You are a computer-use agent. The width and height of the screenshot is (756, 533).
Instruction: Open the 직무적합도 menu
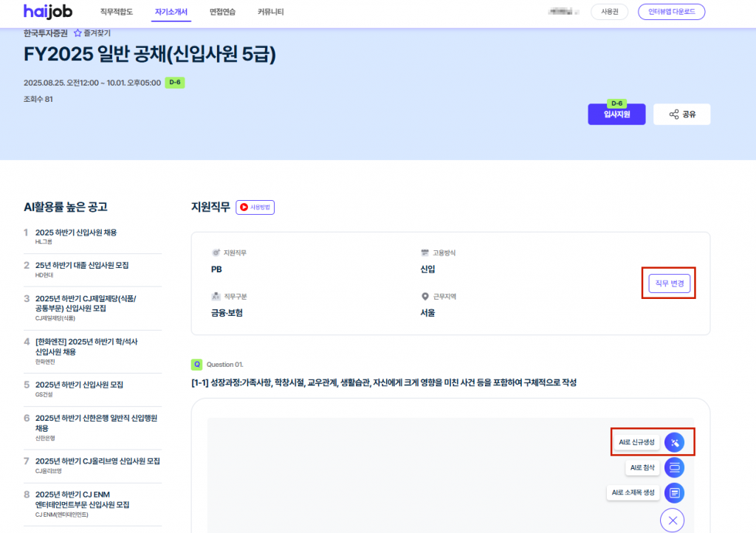[x=117, y=12]
